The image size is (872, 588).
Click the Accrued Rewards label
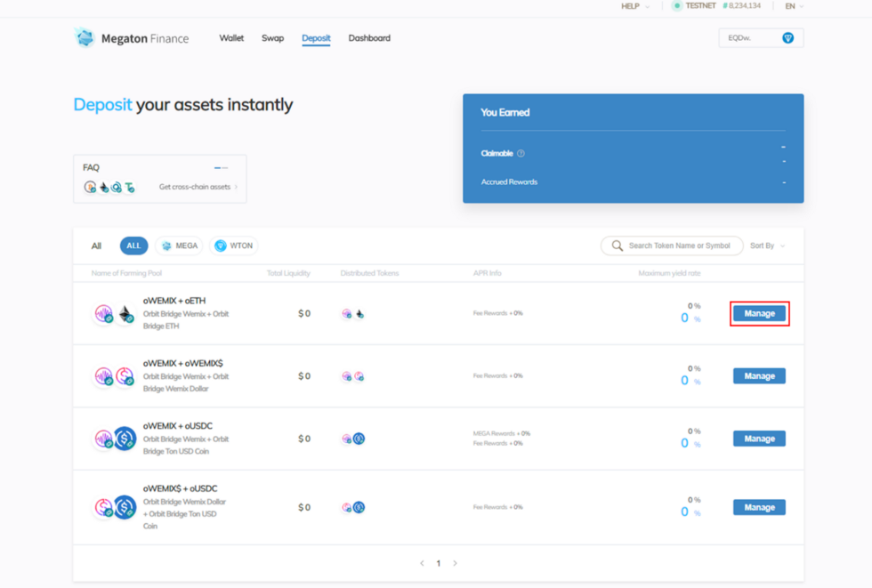pyautogui.click(x=509, y=181)
